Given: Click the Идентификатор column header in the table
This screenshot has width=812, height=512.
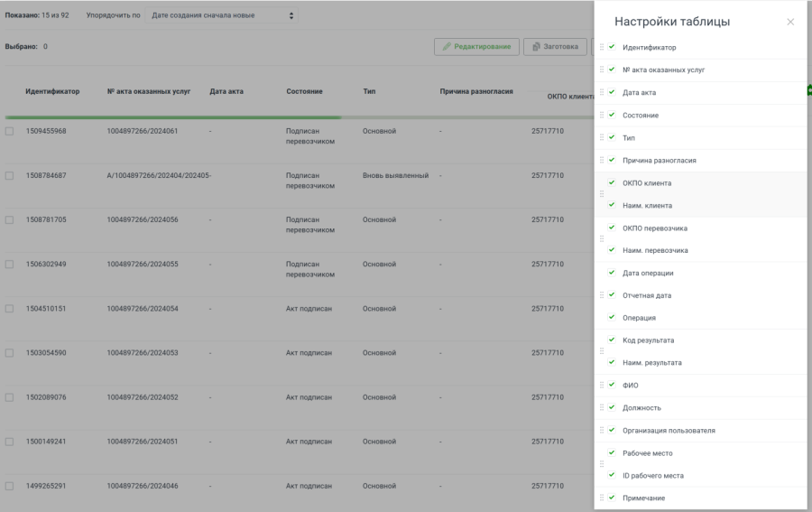Looking at the screenshot, I should [52, 91].
